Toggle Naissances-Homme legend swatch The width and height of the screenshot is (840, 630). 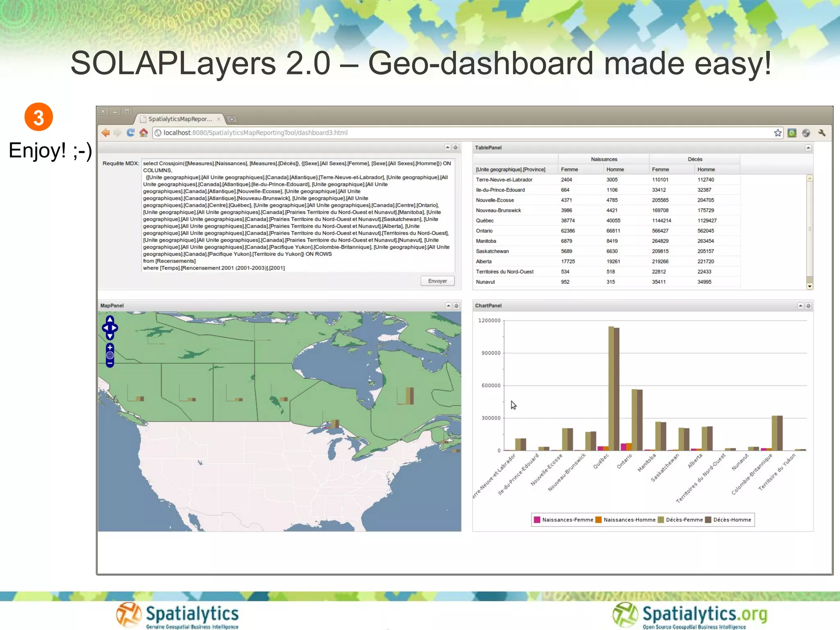coord(598,520)
